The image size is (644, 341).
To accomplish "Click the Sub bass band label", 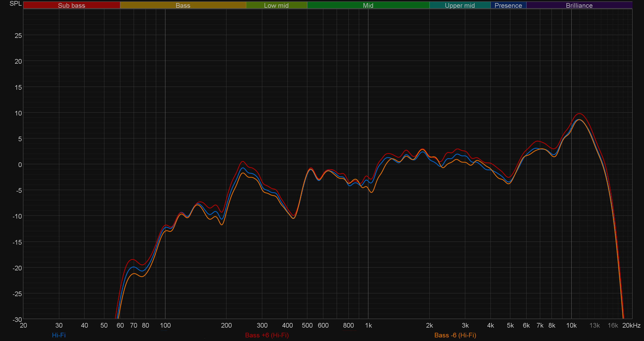I will pyautogui.click(x=71, y=5).
